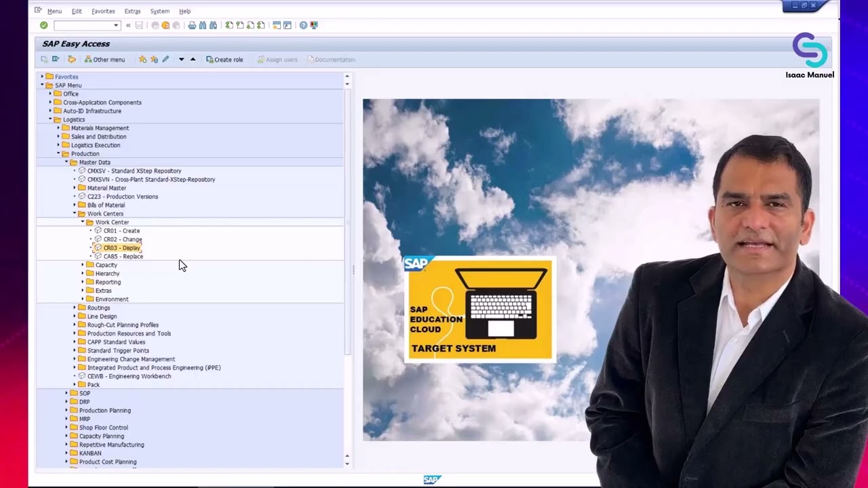Open the Edit menu
This screenshot has width=868, height=488.
coord(77,12)
